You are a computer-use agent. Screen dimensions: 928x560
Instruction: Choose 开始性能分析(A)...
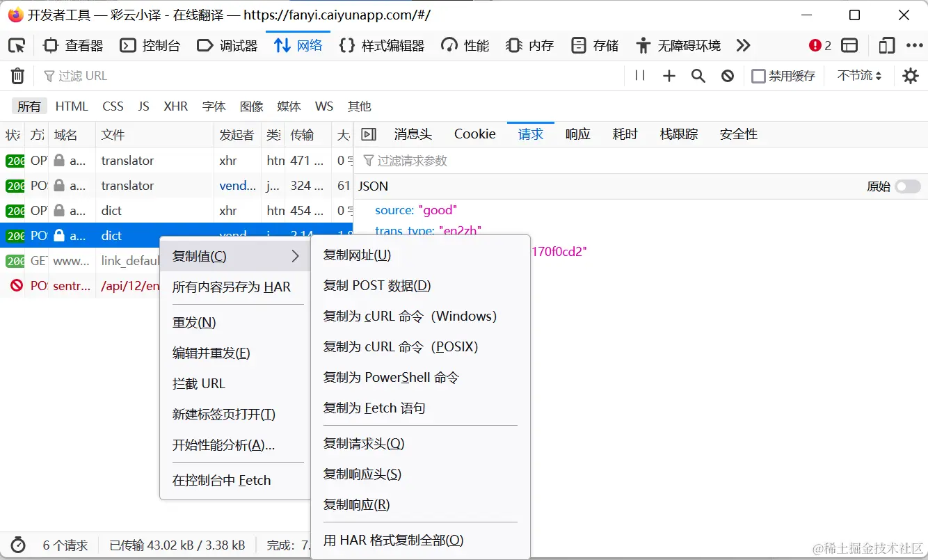click(x=237, y=445)
